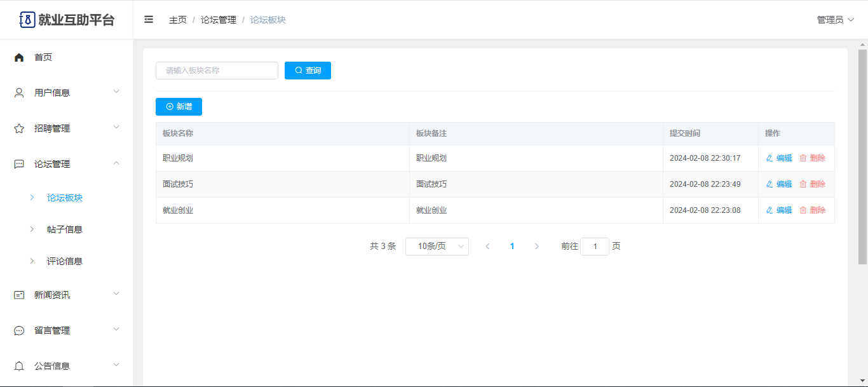Open the 管理员 account dropdown
This screenshot has height=387, width=868.
pos(835,20)
